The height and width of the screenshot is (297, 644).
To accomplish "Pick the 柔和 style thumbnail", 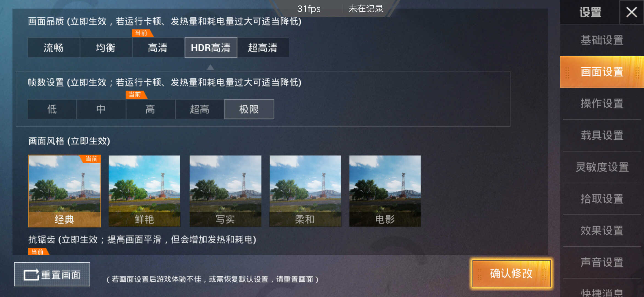I will pyautogui.click(x=305, y=191).
